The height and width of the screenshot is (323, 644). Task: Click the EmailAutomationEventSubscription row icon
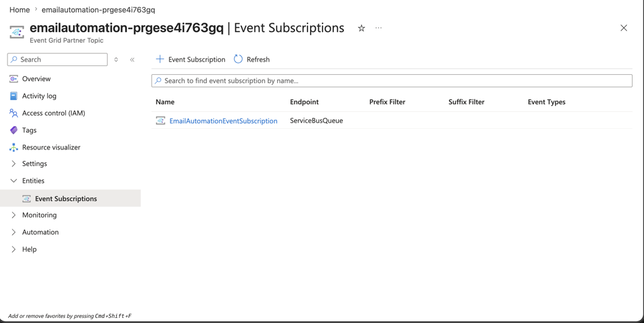(x=160, y=121)
